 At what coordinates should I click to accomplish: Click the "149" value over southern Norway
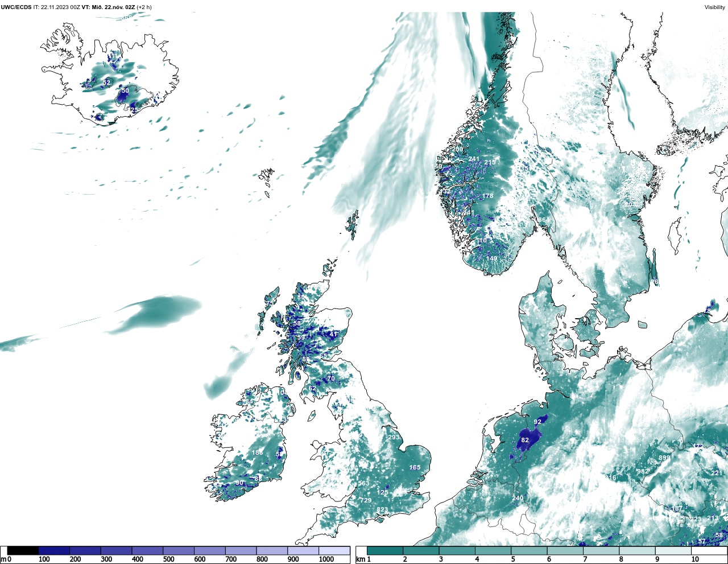(x=491, y=258)
